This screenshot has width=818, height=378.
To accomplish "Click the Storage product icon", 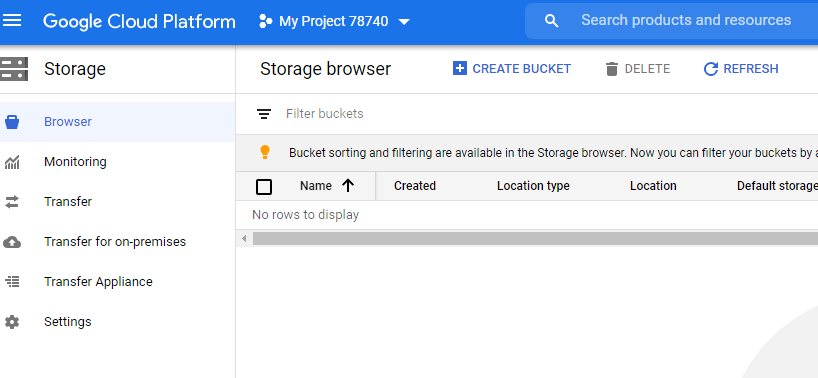I will click(14, 69).
